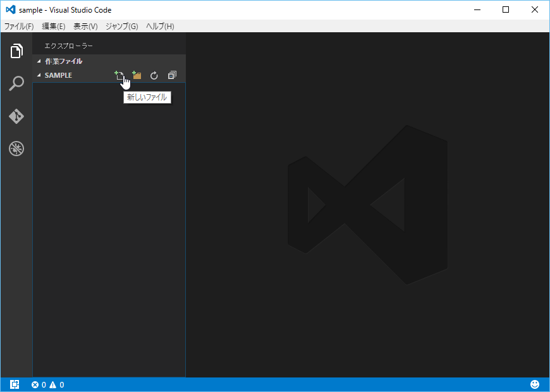Refresh the SAMPLE explorer tree
Viewport: 550px width, 392px height.
154,76
